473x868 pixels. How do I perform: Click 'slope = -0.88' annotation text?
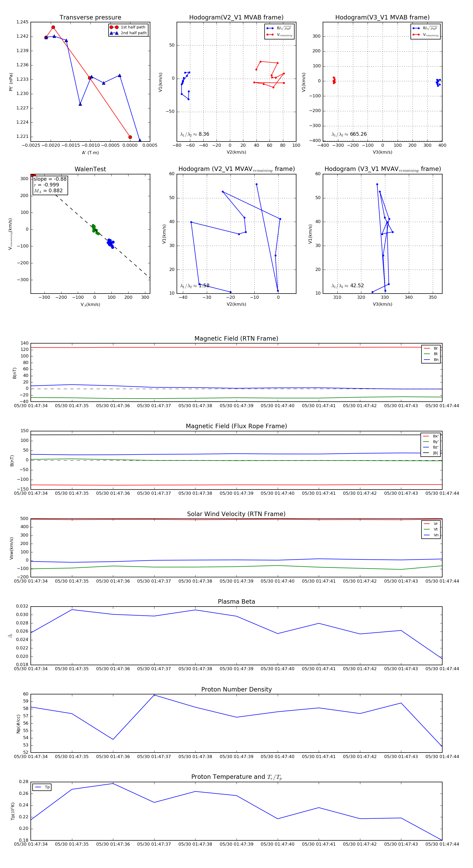[x=50, y=179]
